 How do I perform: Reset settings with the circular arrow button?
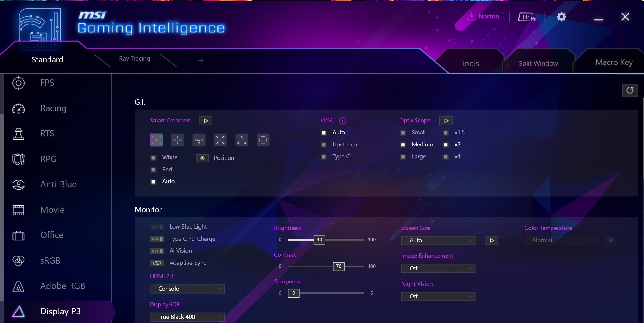pos(630,90)
